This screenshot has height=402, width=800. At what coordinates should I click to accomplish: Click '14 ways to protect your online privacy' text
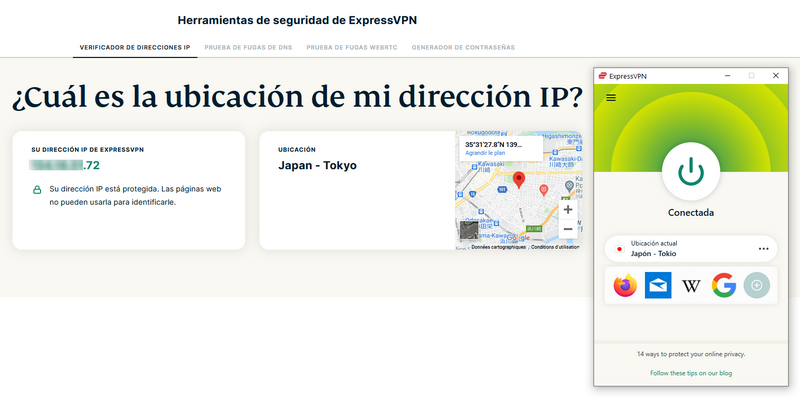pyautogui.click(x=691, y=354)
